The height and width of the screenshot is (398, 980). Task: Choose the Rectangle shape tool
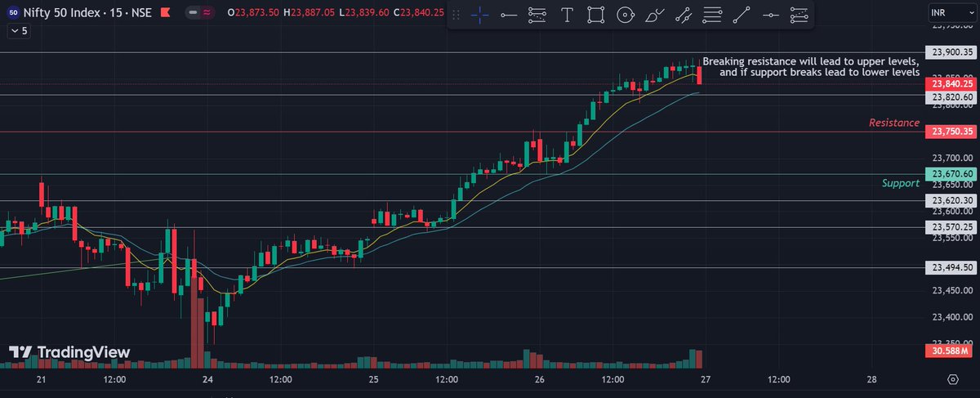coord(596,15)
